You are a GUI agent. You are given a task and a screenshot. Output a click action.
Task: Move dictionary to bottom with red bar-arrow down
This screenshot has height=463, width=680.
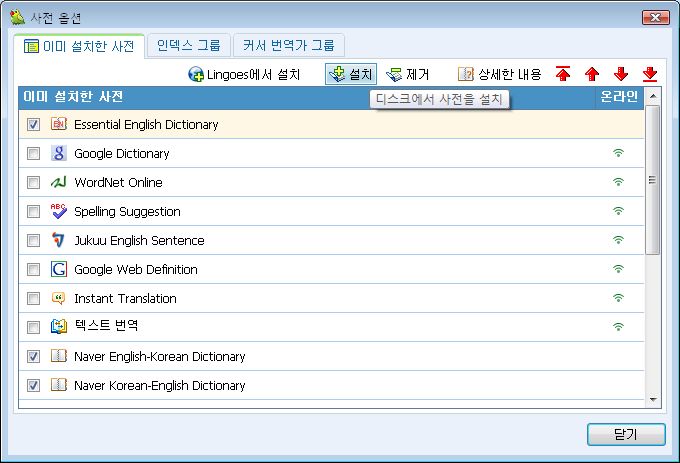pyautogui.click(x=650, y=74)
